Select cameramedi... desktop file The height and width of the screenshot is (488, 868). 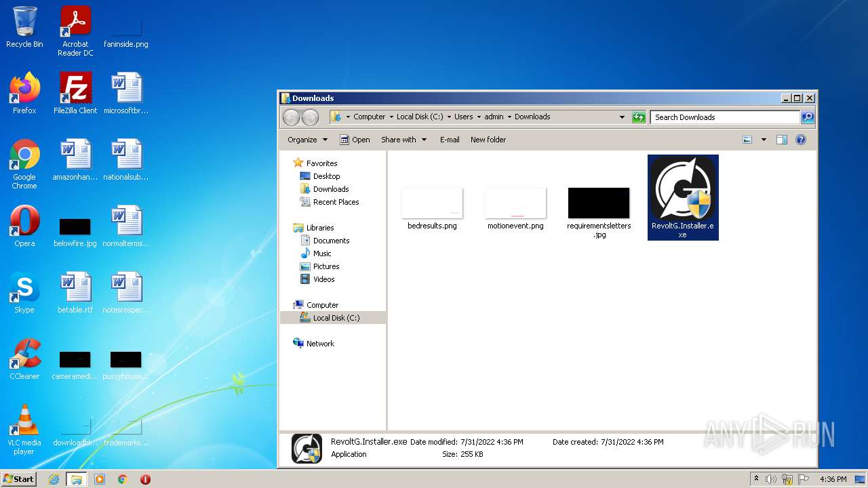point(75,365)
